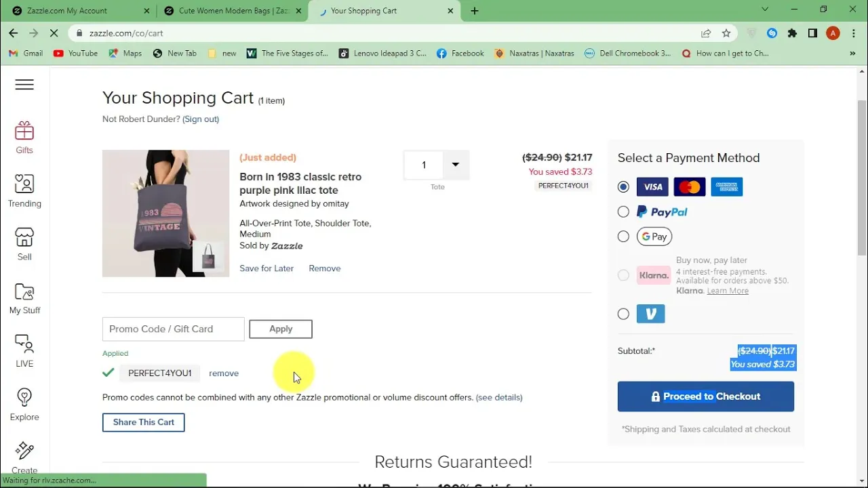
Task: Select Venmo payment method
Action: point(623,314)
